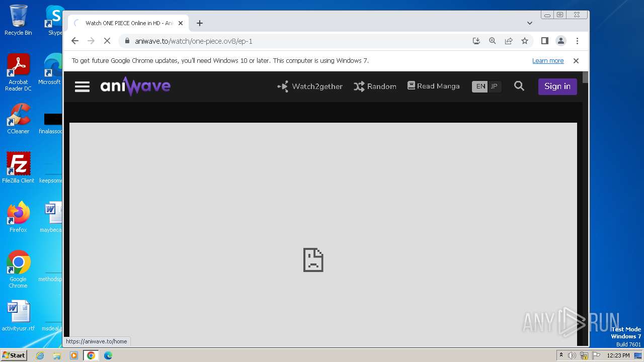Click the broken video player area
Viewport: 644px width, 362px height.
pyautogui.click(x=323, y=234)
